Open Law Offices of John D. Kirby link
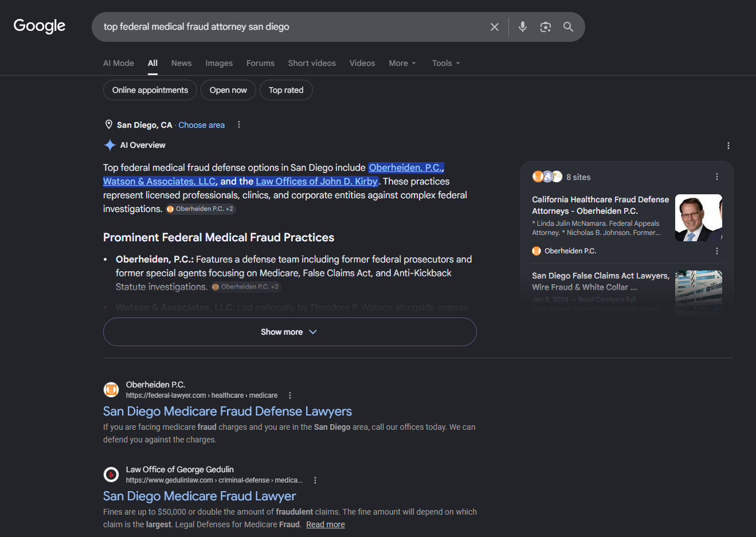This screenshot has height=537, width=756. coord(317,181)
